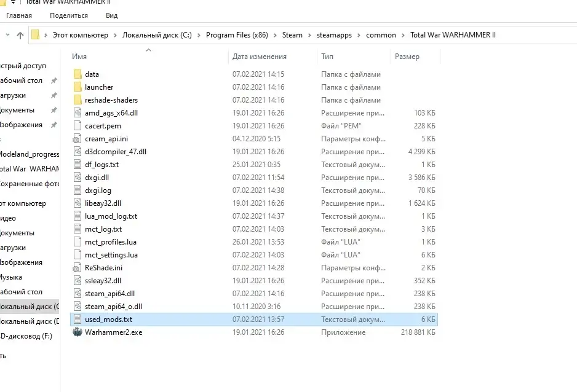The width and height of the screenshot is (577, 392).
Task: Click the cream_api.ini settings file icon
Action: 77,139
